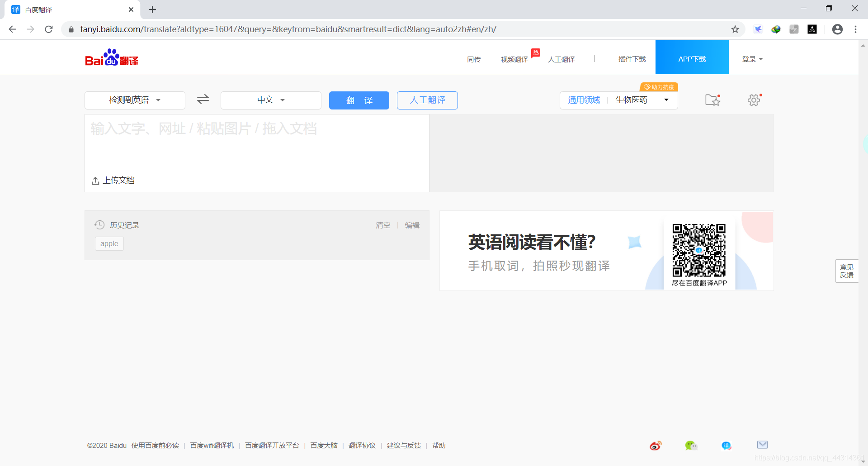Viewport: 868px width, 466px height.
Task: Open Chrome three-dot menu
Action: pyautogui.click(x=855, y=29)
